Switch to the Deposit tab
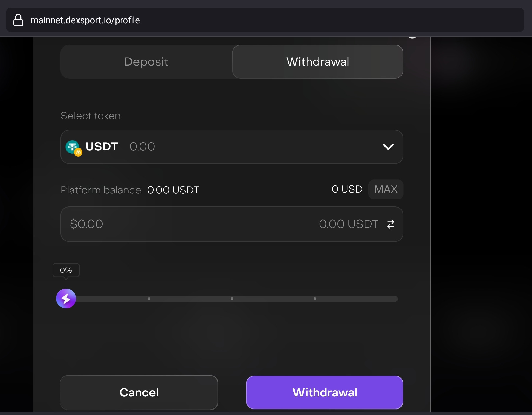The height and width of the screenshot is (415, 532). [x=146, y=62]
